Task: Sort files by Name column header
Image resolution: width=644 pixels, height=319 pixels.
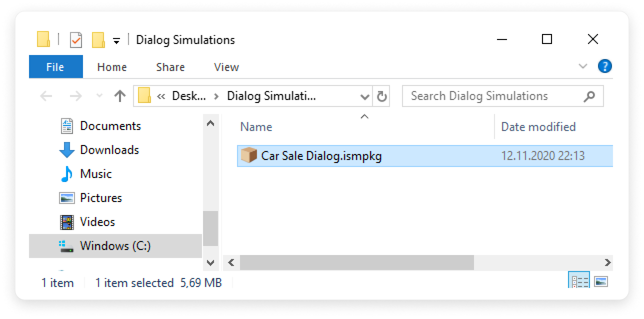Action: (256, 127)
